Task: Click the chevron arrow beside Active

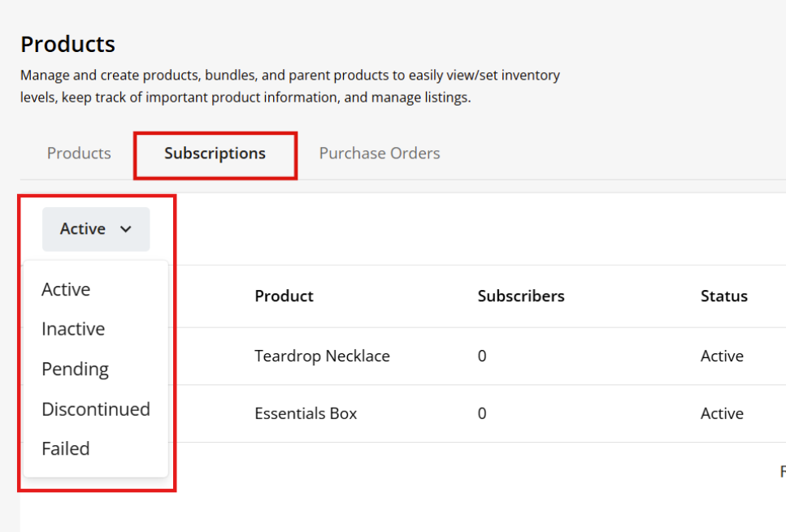Action: 126,229
